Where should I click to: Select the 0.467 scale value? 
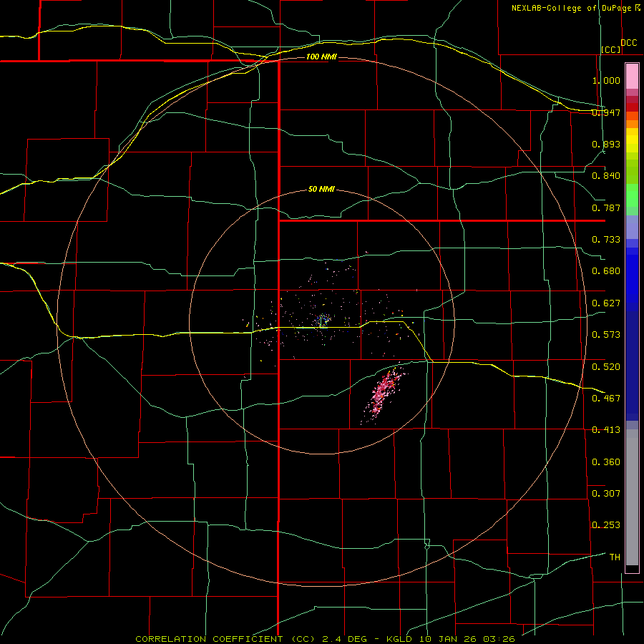[x=606, y=398]
